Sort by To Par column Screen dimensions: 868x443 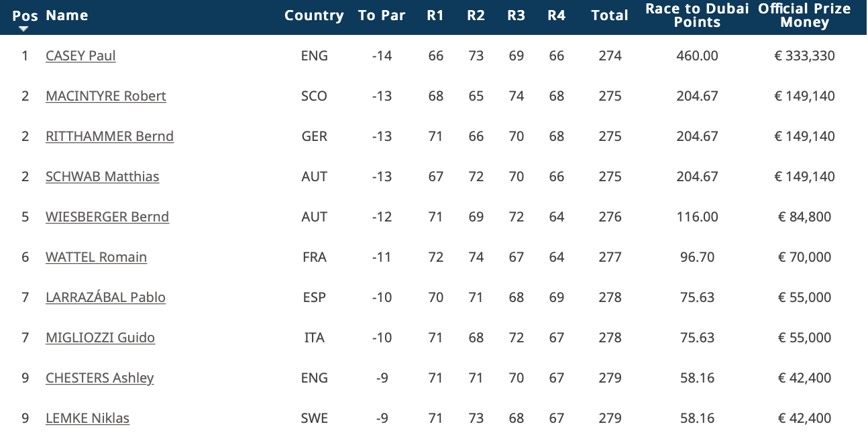tap(382, 15)
